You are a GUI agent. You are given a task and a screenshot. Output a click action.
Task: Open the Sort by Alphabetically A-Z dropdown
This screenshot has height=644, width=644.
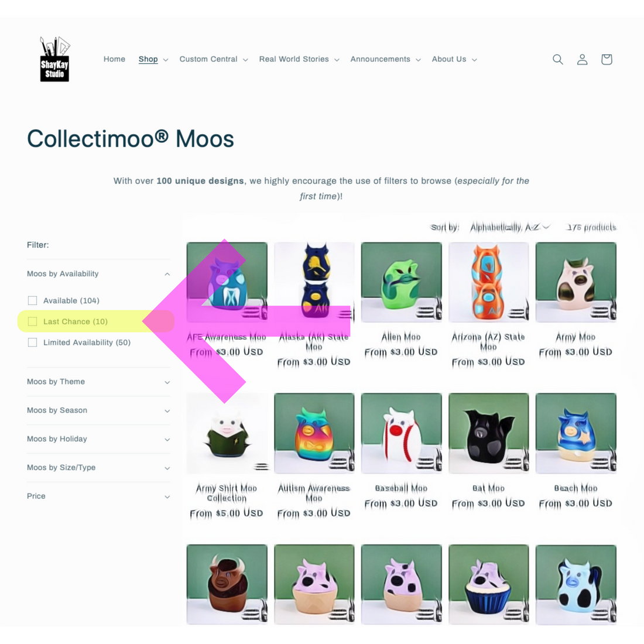pos(509,227)
